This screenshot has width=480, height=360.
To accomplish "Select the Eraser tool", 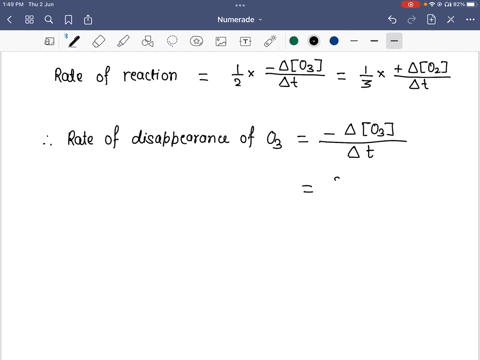I will [x=99, y=41].
